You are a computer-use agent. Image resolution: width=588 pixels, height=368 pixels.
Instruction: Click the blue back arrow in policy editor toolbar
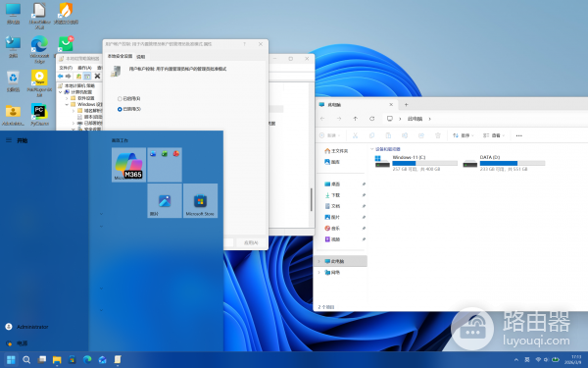coord(60,77)
